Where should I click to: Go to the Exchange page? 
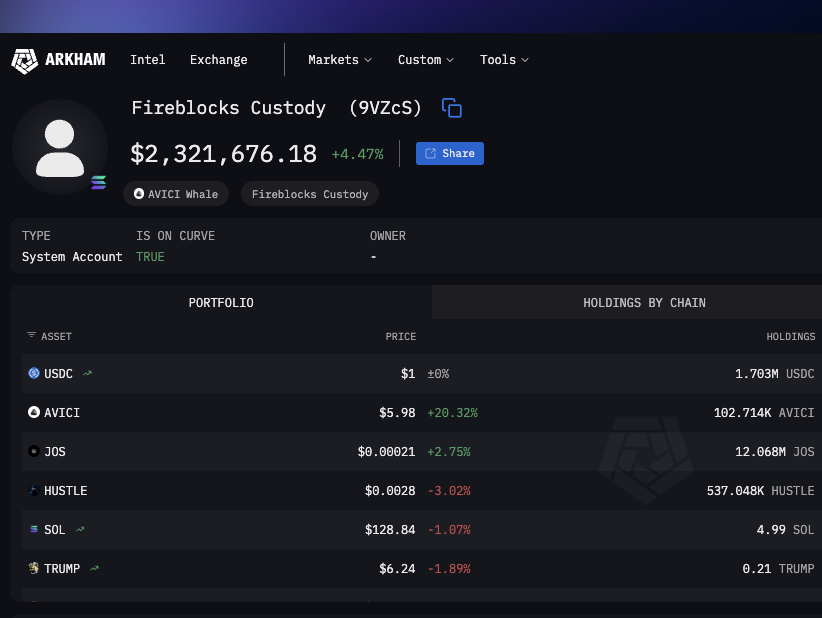pyautogui.click(x=219, y=60)
